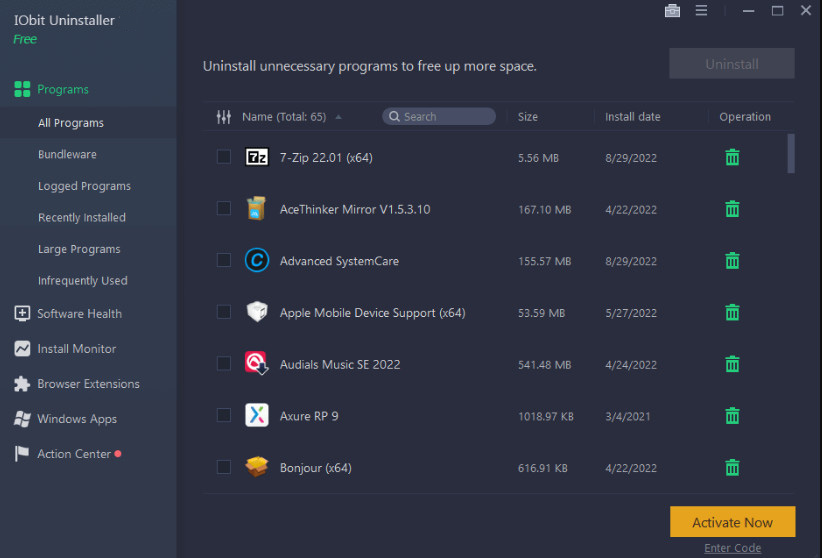
Task: Click the Windows Apps flag icon
Action: tap(22, 419)
